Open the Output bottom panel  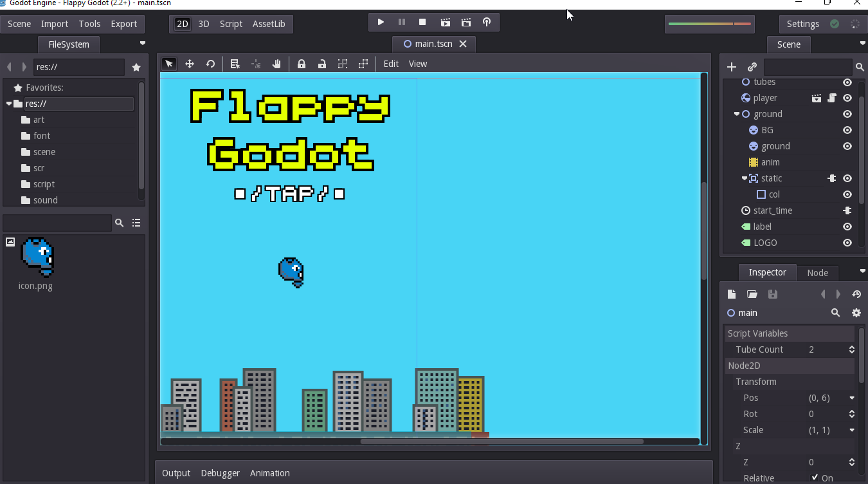[176, 473]
